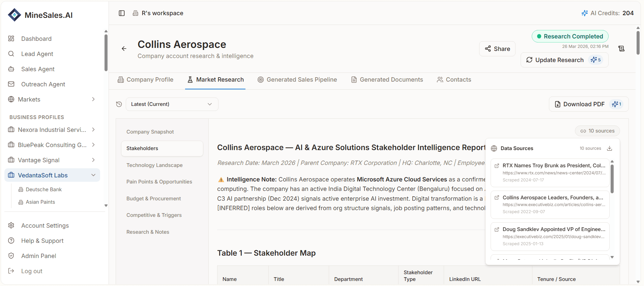Open external link icon for Doug Sandklev source
Image resolution: width=644 pixels, height=286 pixels.
tap(497, 229)
